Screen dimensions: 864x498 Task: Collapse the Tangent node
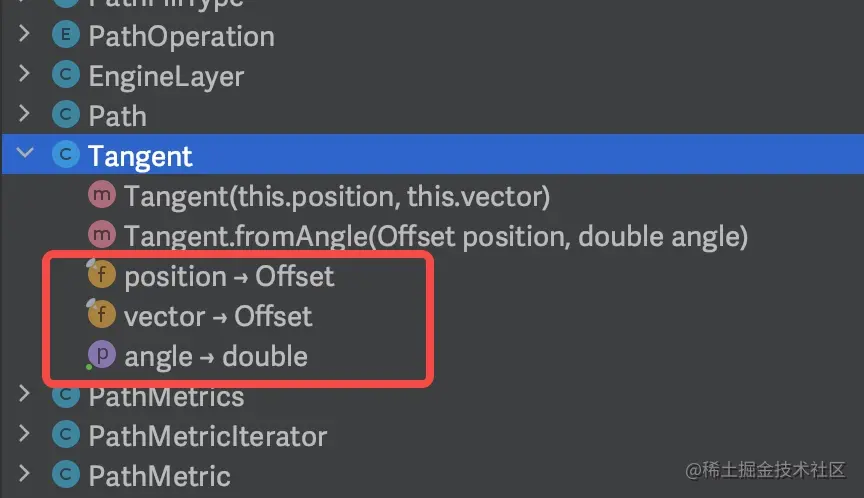[25, 156]
